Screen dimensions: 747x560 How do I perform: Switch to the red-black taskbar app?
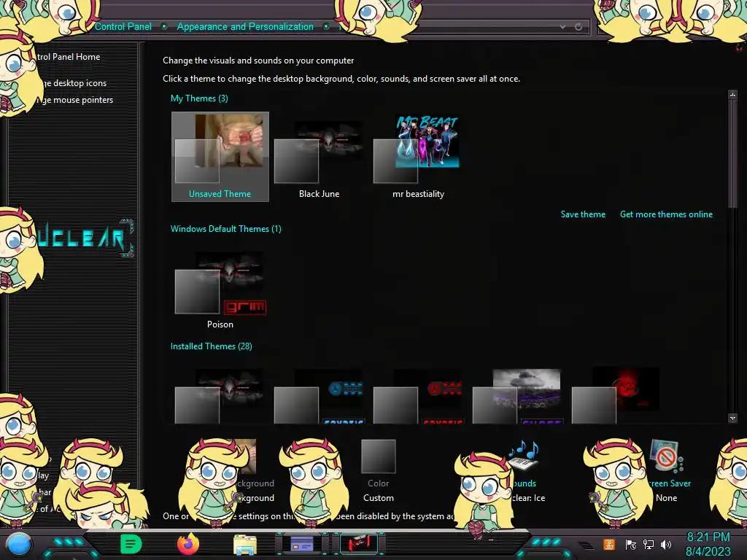pos(359,543)
